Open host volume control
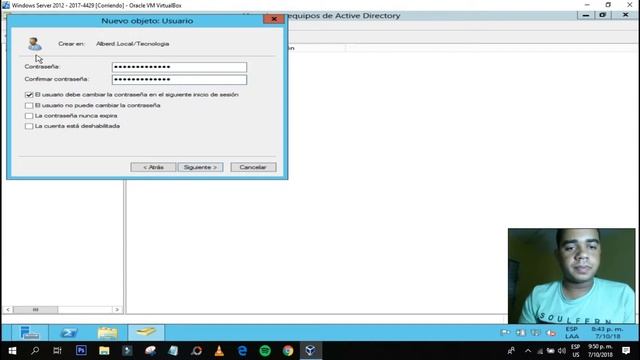 point(562,351)
